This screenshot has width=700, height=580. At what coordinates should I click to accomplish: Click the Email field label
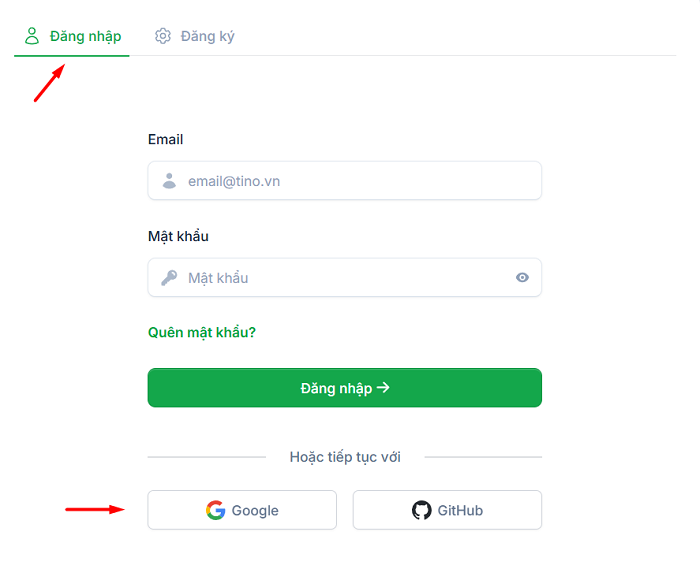(x=166, y=140)
